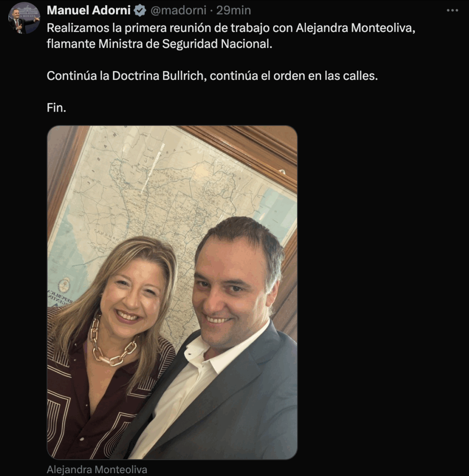Click the Manuel Adorni display name
The height and width of the screenshot is (476, 469).
[x=89, y=10]
